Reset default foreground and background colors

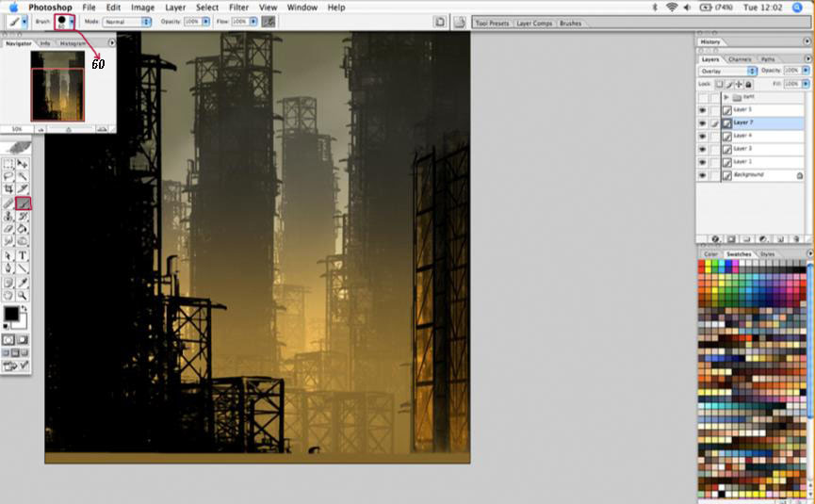click(x=6, y=326)
